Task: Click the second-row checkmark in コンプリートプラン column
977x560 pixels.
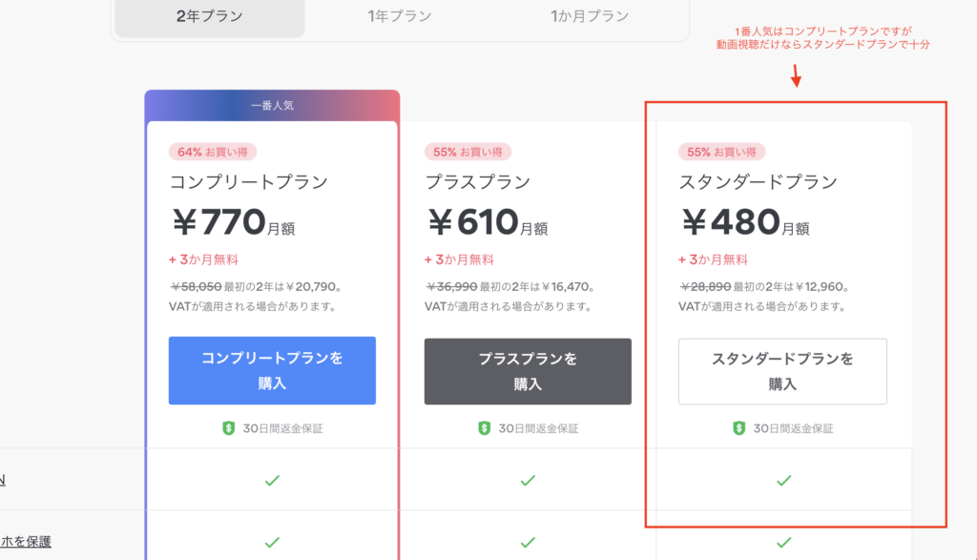Action: tap(272, 543)
